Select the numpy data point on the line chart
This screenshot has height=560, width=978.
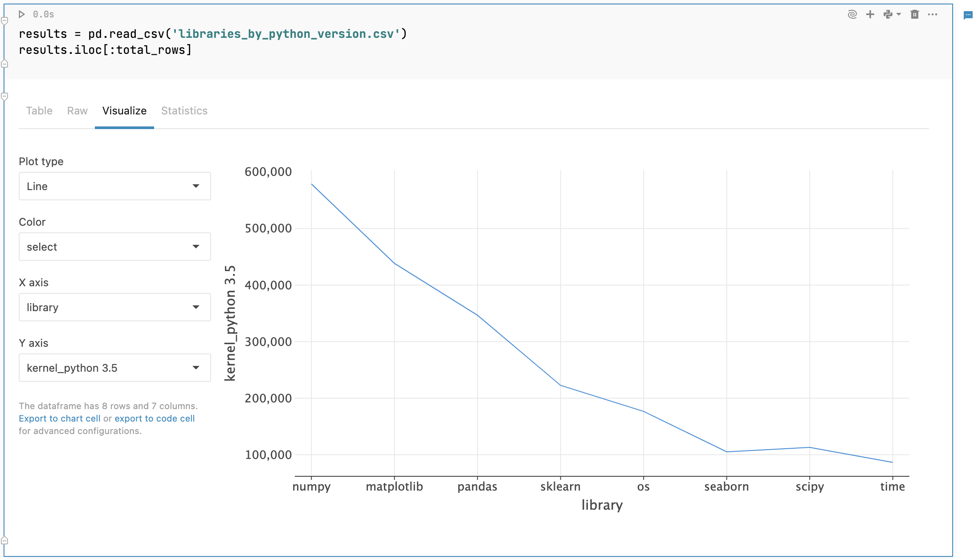click(x=312, y=183)
